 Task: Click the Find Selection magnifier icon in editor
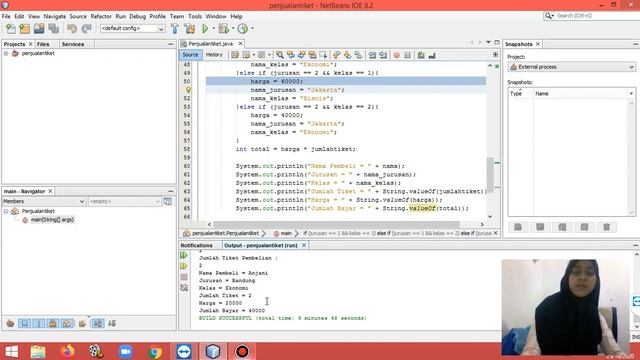tap(280, 55)
